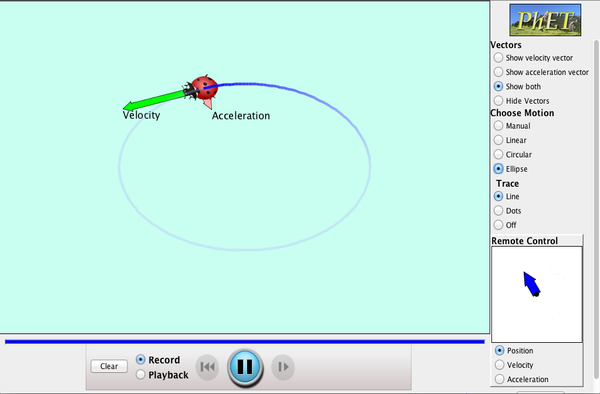
Task: Click the PhET logo
Action: (545, 20)
